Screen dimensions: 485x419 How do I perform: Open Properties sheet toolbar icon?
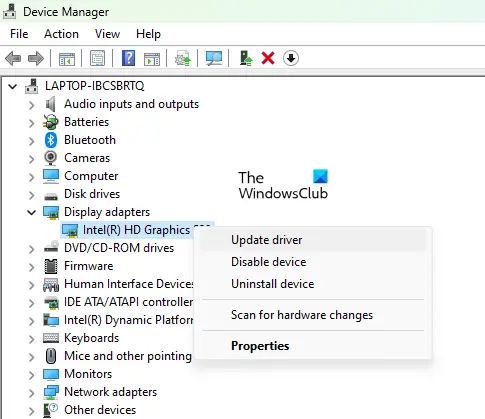[x=97, y=59]
